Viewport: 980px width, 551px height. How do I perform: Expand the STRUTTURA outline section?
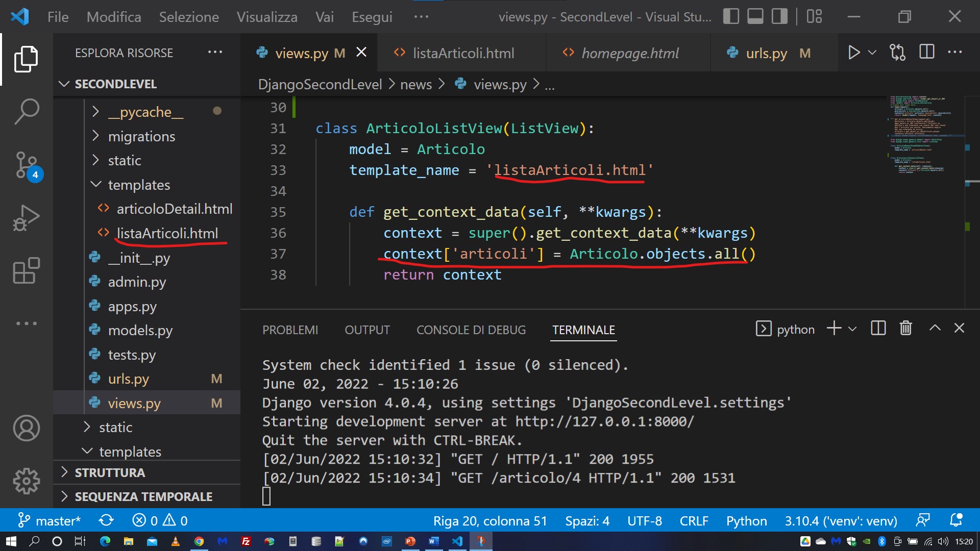pyautogui.click(x=147, y=472)
